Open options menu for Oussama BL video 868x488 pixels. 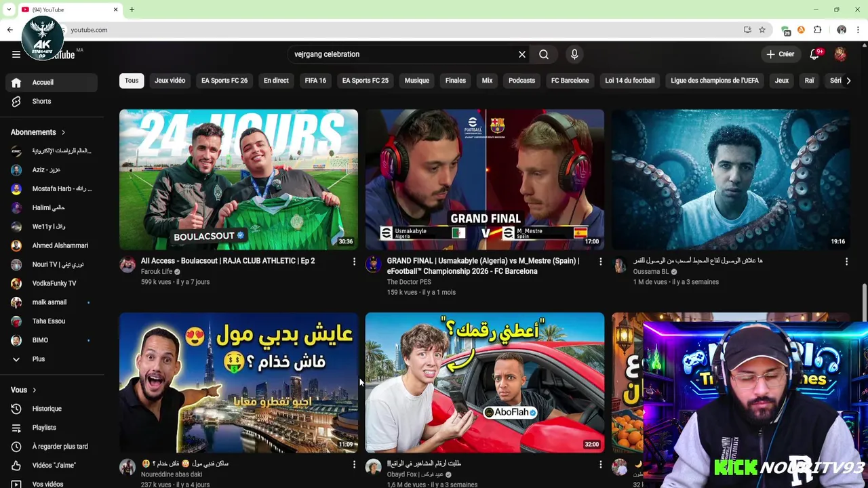point(846,261)
